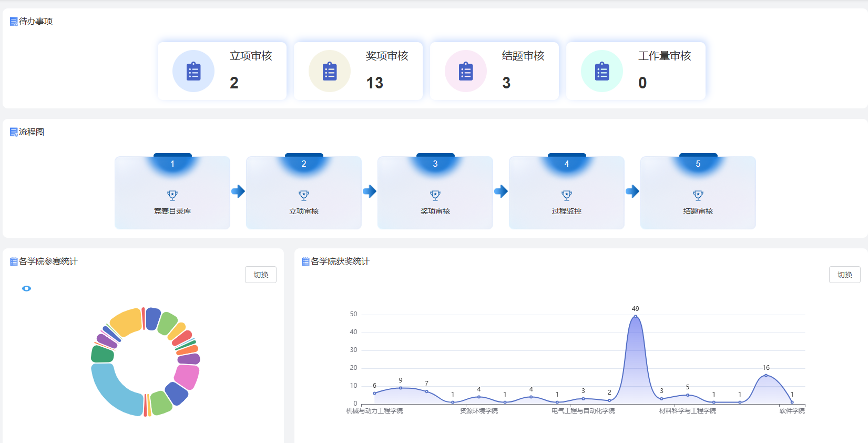Screen dimensions: 868x443
Task: Click the peak data point labeled 49
Action: click(635, 316)
